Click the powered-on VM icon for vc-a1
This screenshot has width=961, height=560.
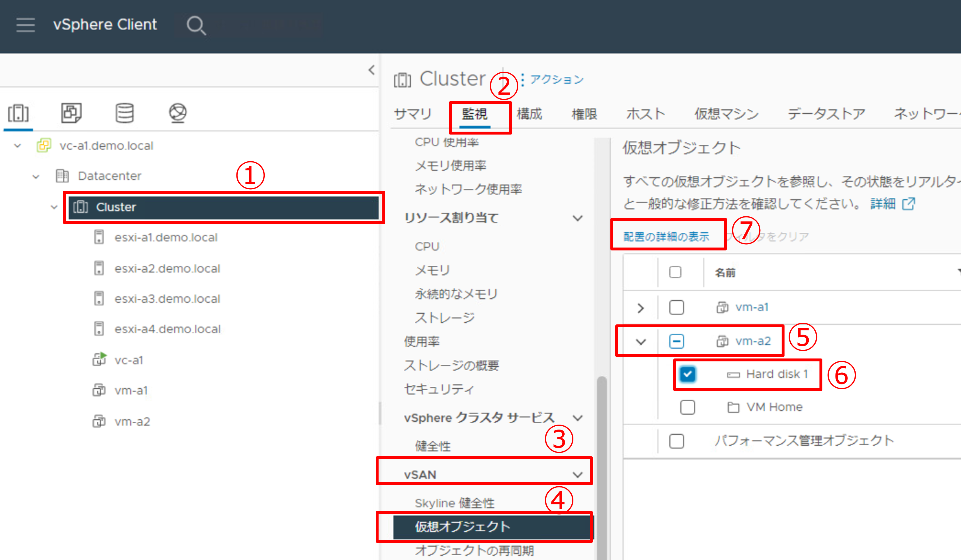pyautogui.click(x=100, y=359)
